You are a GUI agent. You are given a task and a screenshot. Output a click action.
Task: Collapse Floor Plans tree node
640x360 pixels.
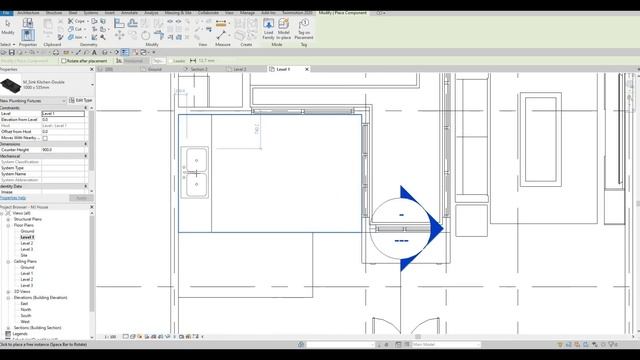(x=8, y=225)
